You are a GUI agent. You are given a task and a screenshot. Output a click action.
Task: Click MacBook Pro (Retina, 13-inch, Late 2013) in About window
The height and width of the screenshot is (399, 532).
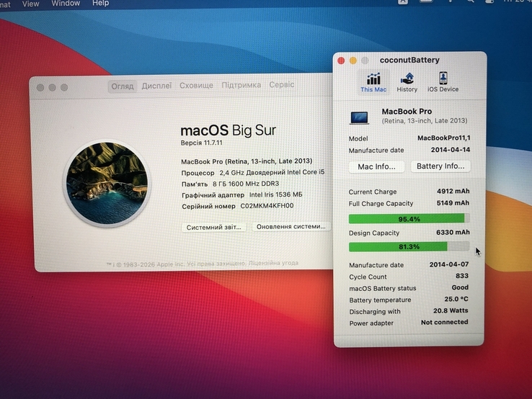click(247, 161)
